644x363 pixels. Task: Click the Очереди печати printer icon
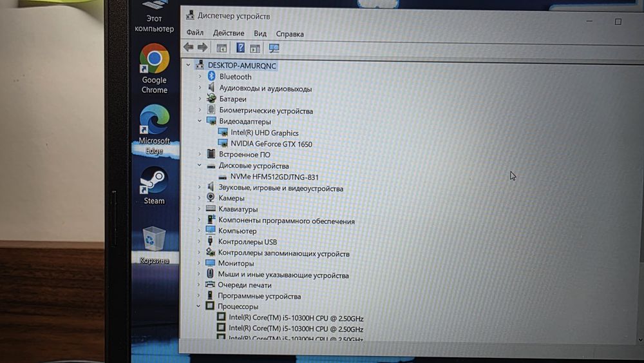210,284
